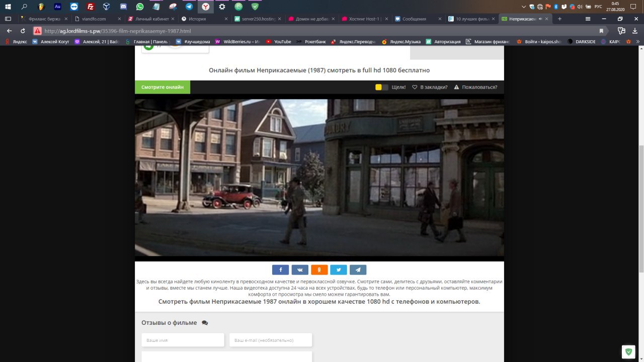Open the taskbar search magnifier
This screenshot has width=644, height=362.
pos(24,7)
